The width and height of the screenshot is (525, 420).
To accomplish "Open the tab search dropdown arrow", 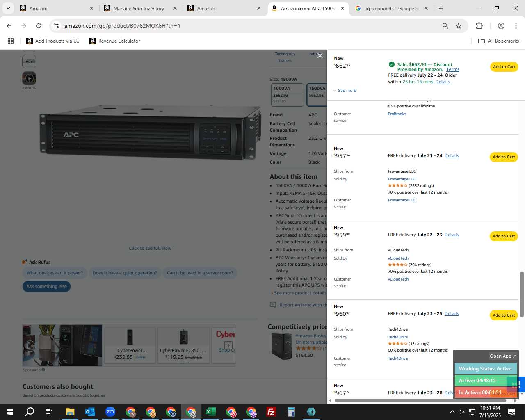I will click(8, 8).
